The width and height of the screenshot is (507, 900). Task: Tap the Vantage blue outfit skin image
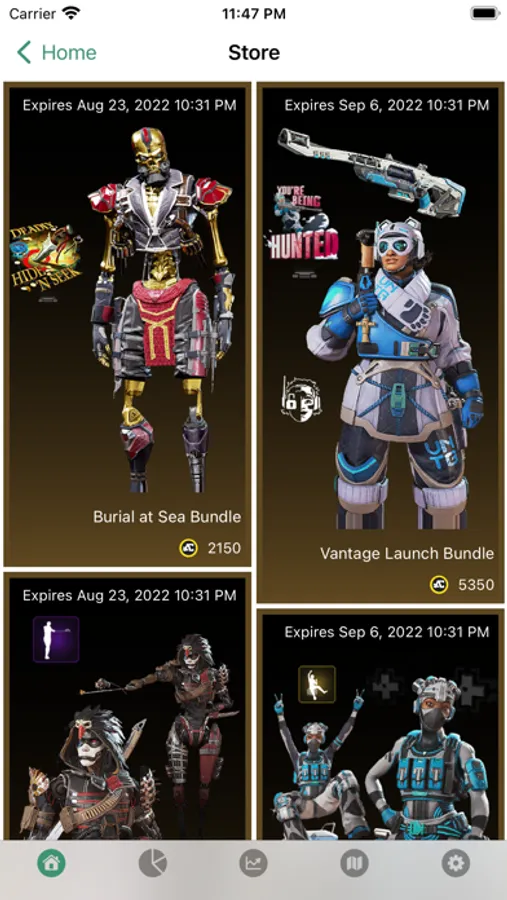(395, 373)
